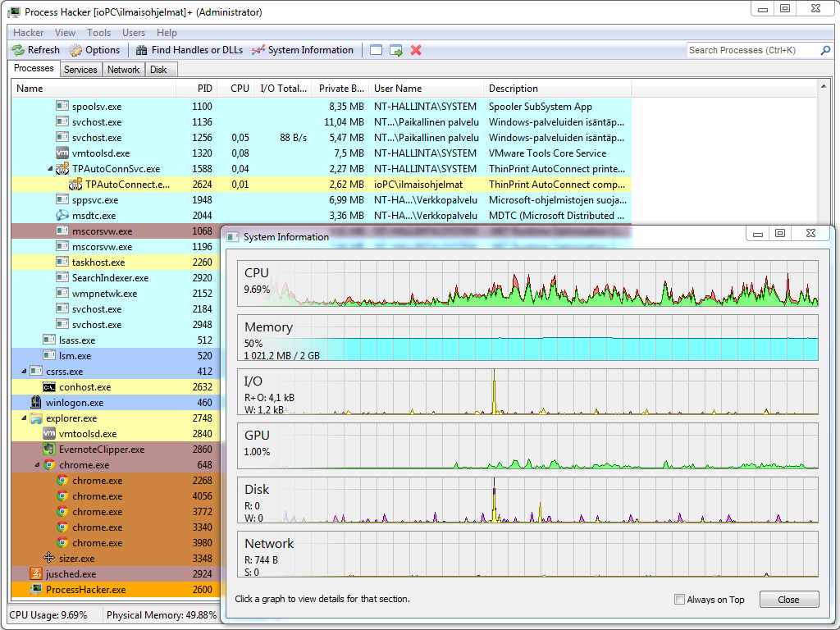Sort by the I/O Total... column header

[282, 89]
